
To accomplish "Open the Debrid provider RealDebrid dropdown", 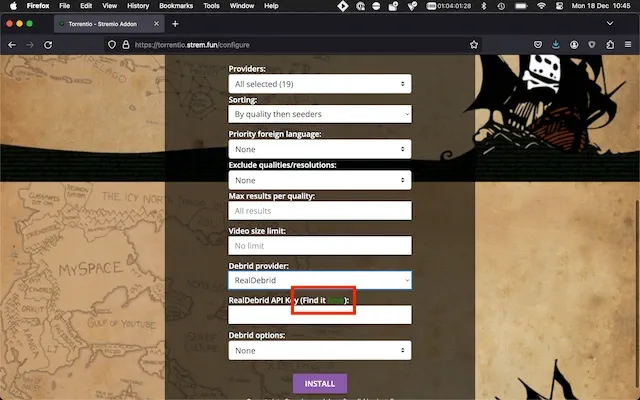I will tap(320, 280).
